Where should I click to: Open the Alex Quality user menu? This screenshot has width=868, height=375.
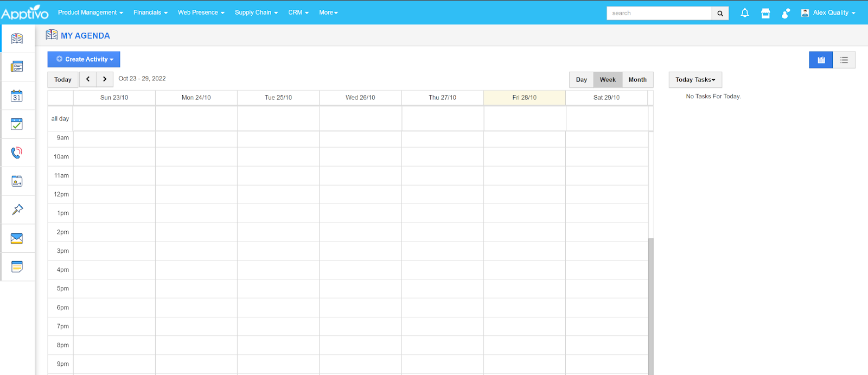[828, 12]
